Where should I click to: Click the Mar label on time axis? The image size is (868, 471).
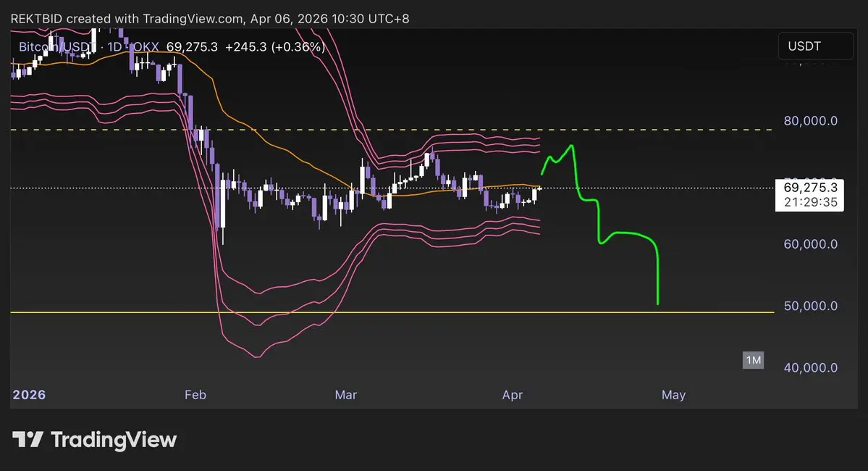pyautogui.click(x=346, y=395)
